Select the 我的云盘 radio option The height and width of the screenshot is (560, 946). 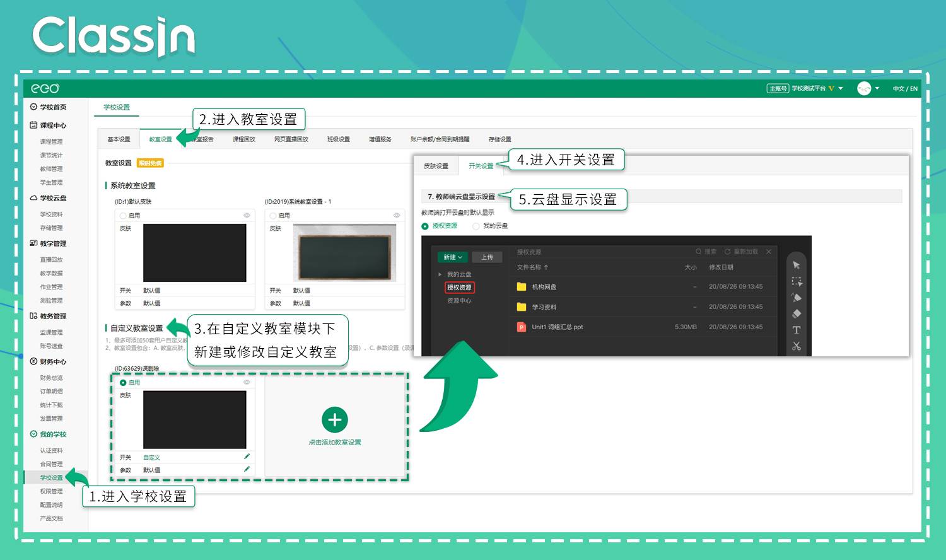point(476,226)
